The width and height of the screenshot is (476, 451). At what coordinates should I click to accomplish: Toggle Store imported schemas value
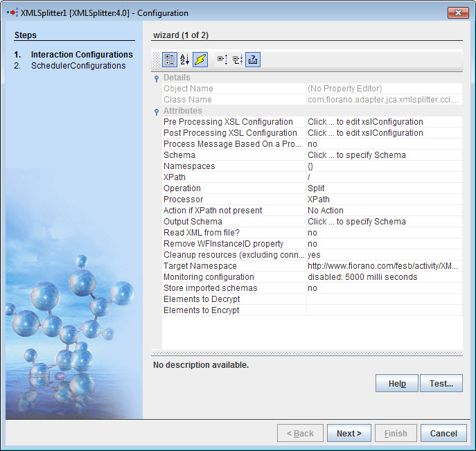pyautogui.click(x=384, y=288)
